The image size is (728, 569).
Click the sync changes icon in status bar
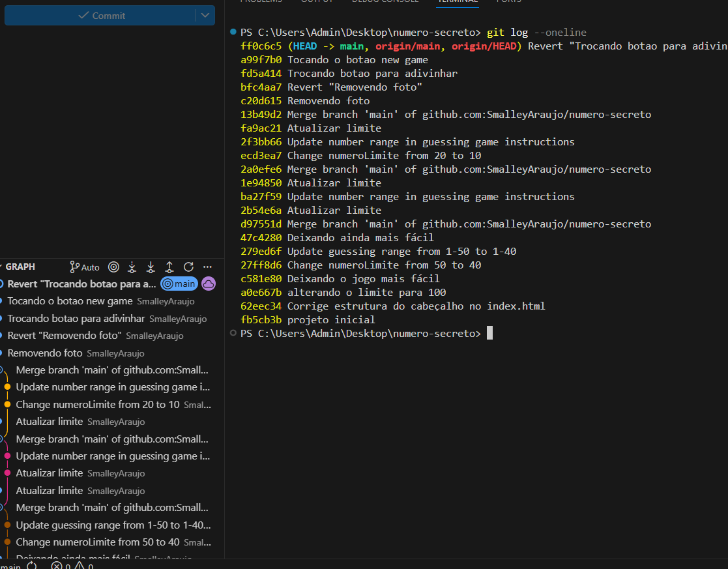coord(32,566)
